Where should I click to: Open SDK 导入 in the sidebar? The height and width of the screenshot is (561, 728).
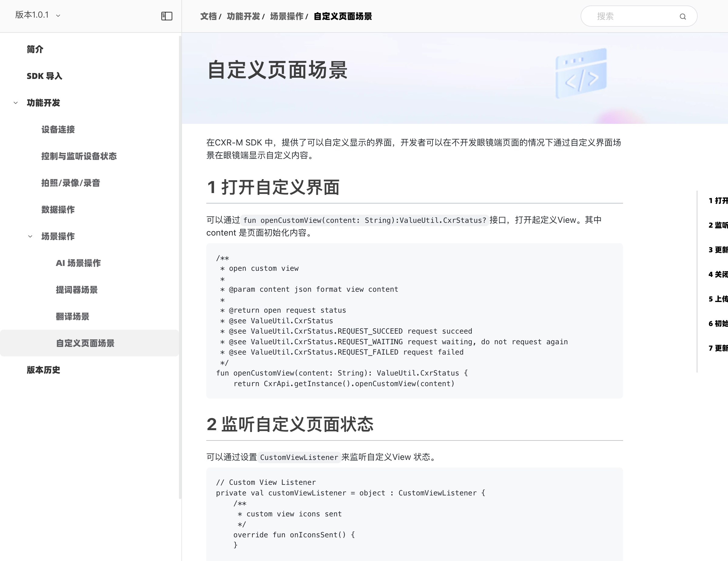tap(44, 76)
